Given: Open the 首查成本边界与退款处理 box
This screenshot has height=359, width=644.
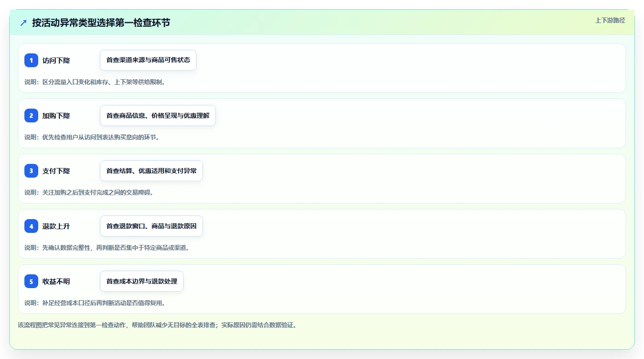Looking at the screenshot, I should pyautogui.click(x=142, y=281).
